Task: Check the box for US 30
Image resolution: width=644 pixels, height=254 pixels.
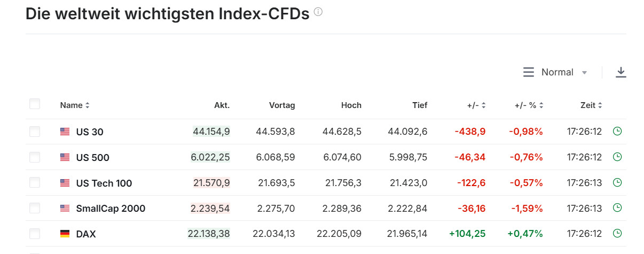Action: (x=35, y=132)
